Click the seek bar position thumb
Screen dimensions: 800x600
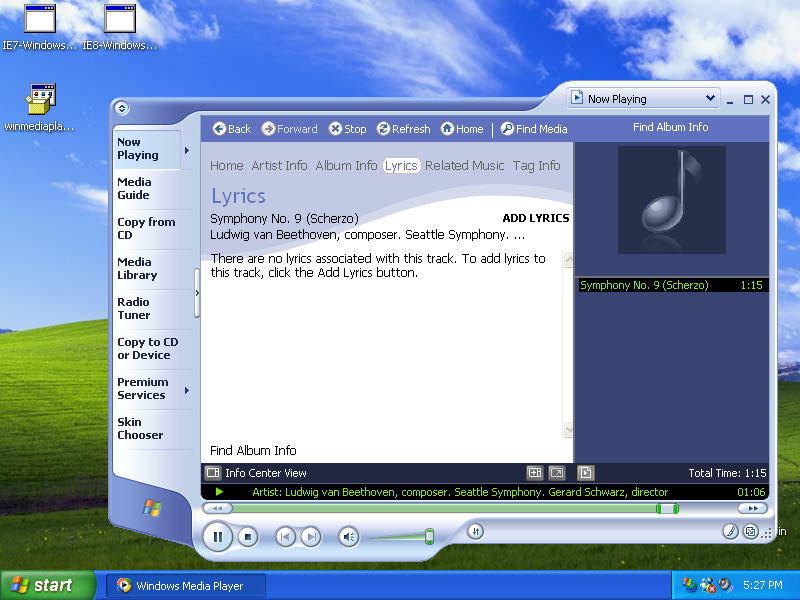667,508
